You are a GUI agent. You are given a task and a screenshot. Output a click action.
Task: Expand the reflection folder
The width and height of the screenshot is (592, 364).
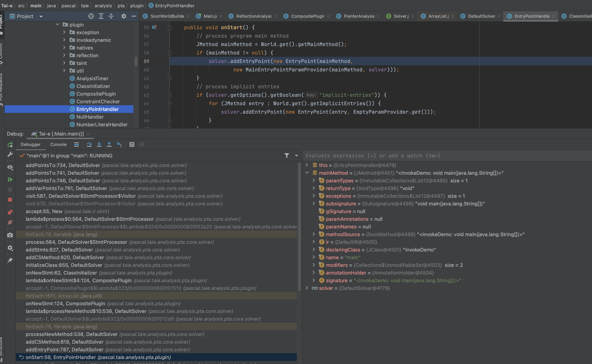(x=64, y=55)
